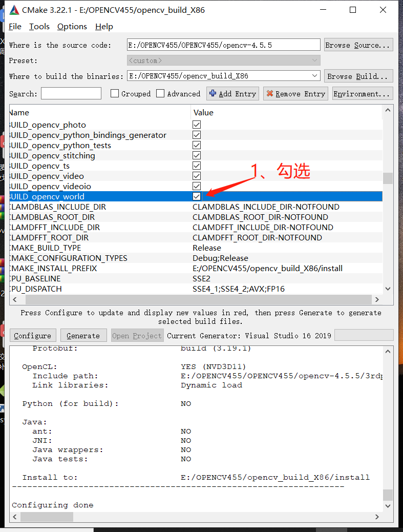Click CMAKE_INSTALL_PREFIX install path value
Screen dimensions: 403x532
(x=267, y=268)
